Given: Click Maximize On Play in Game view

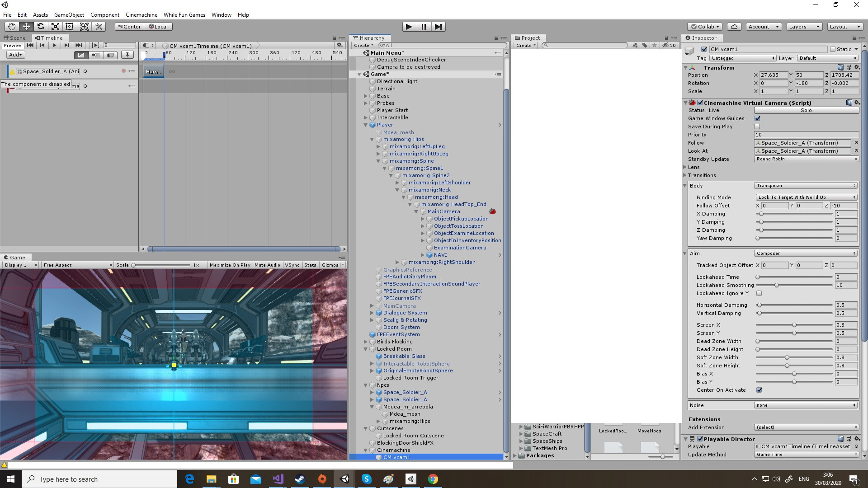Looking at the screenshot, I should point(230,265).
